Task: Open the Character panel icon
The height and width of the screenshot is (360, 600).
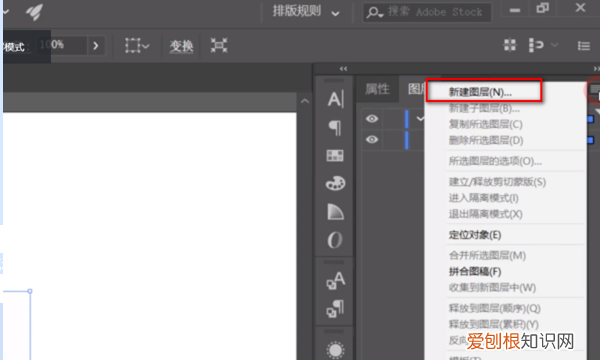Action: pos(336,99)
